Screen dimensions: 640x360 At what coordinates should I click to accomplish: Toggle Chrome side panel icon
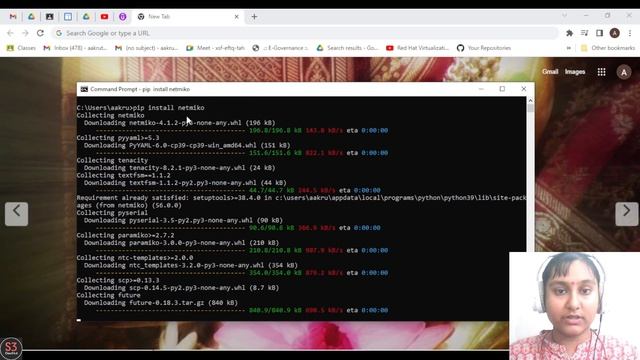(599, 33)
